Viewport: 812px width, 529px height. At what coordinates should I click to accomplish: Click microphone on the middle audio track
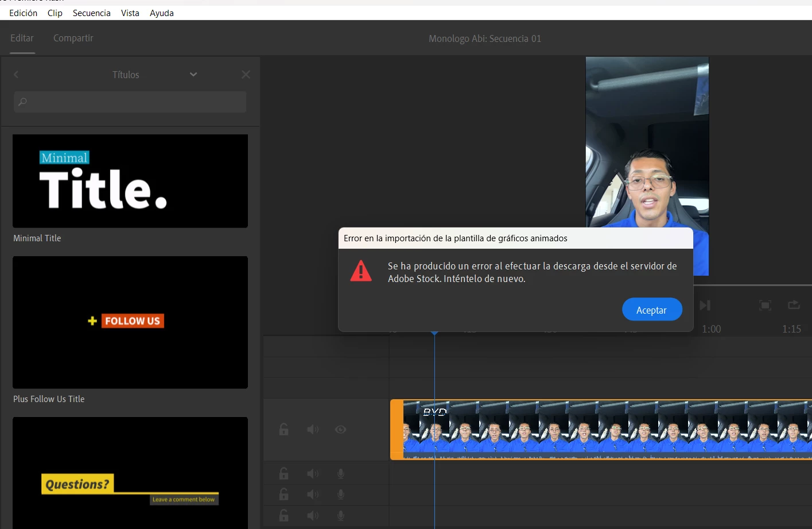click(341, 495)
